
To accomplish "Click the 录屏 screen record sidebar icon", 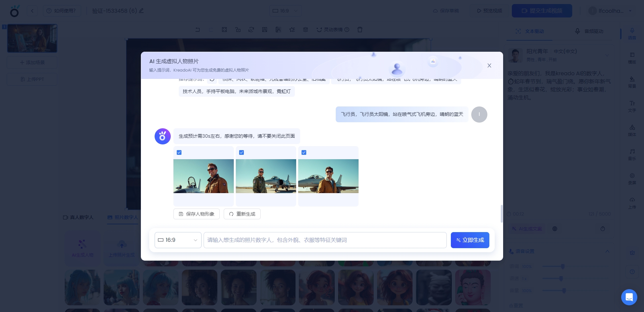I will coord(632,179).
